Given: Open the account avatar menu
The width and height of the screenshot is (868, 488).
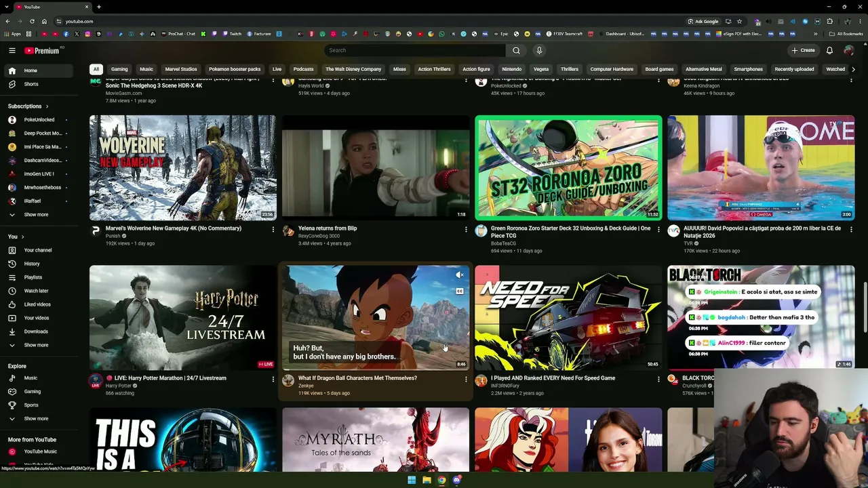Looking at the screenshot, I should [x=848, y=50].
